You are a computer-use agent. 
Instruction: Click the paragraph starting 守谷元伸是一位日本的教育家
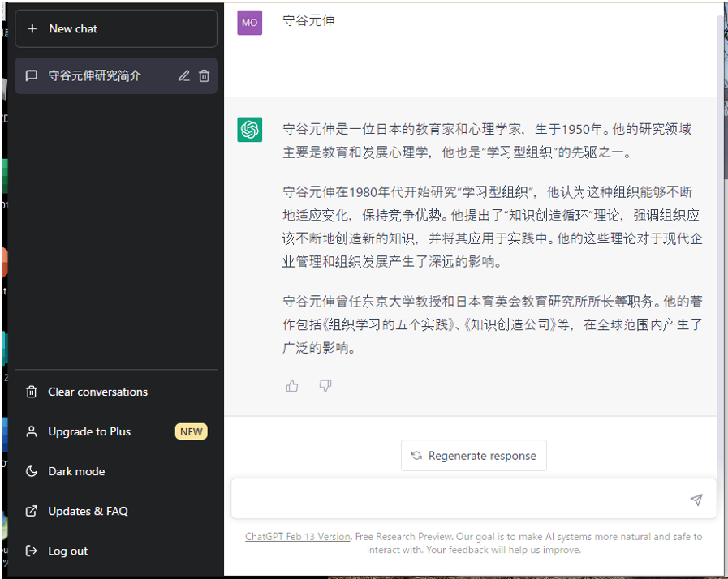tap(488, 140)
